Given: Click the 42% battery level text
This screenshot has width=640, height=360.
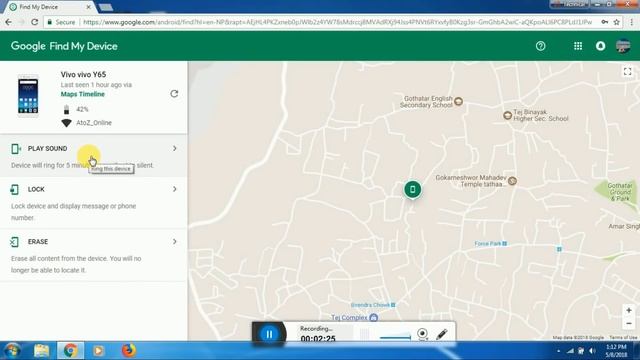Looking at the screenshot, I should [x=82, y=109].
